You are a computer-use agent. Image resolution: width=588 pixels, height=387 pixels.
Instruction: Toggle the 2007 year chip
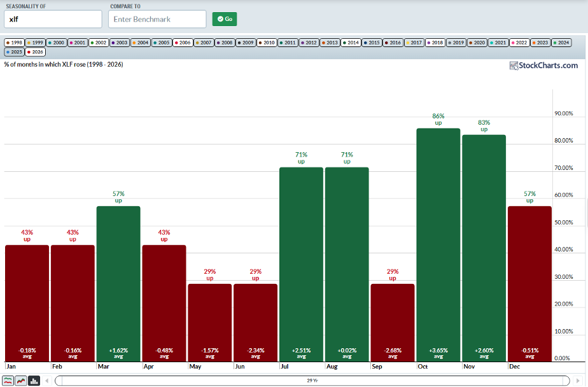pyautogui.click(x=203, y=43)
